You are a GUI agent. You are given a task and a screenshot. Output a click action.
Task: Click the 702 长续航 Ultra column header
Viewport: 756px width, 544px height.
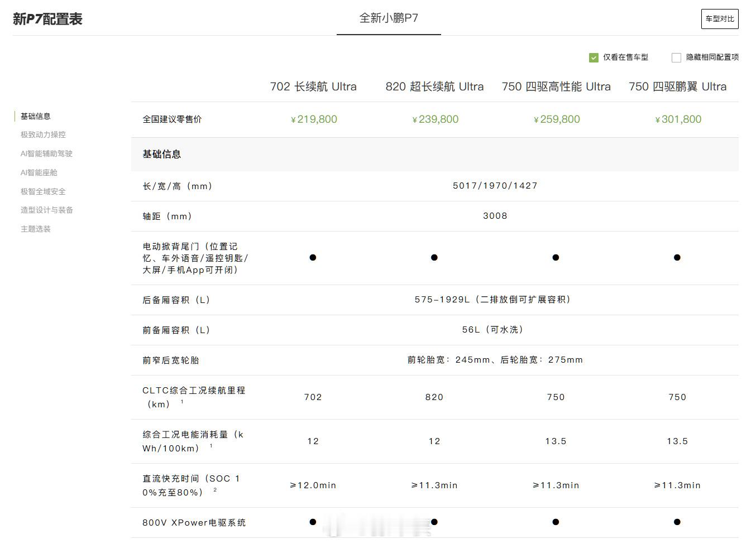pyautogui.click(x=313, y=86)
